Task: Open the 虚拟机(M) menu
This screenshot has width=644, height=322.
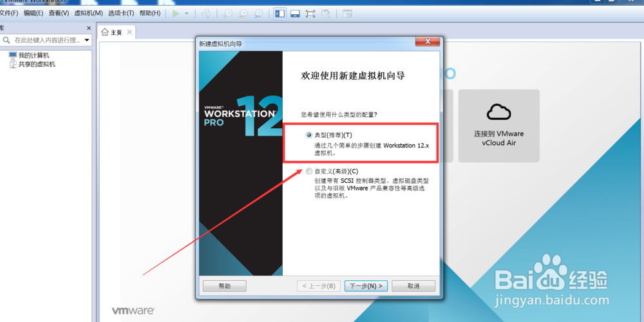Action: click(88, 13)
